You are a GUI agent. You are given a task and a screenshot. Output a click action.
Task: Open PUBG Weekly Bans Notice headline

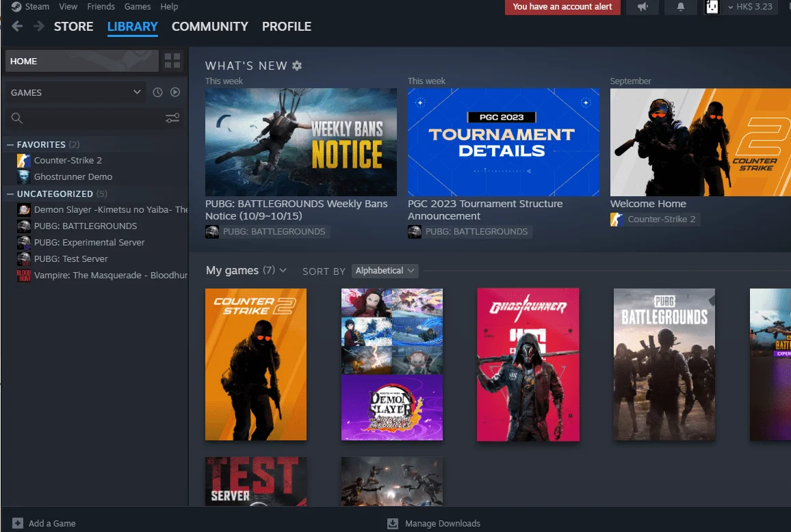point(296,210)
